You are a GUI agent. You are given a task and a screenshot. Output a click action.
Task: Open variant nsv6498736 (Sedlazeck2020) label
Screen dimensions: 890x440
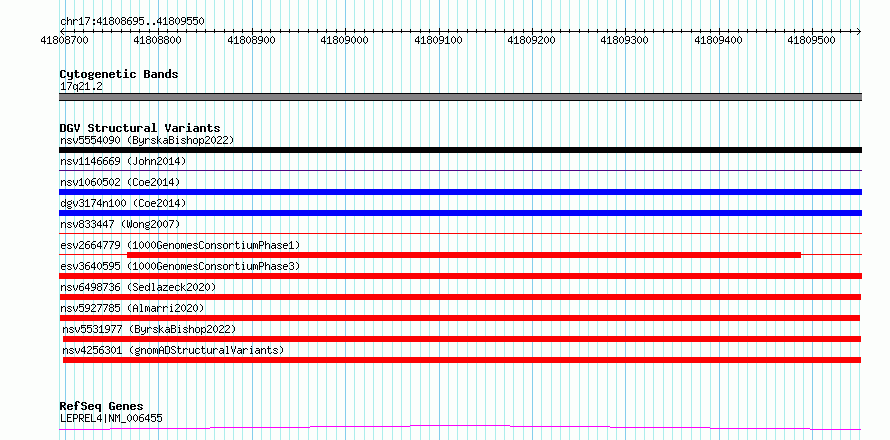(138, 287)
